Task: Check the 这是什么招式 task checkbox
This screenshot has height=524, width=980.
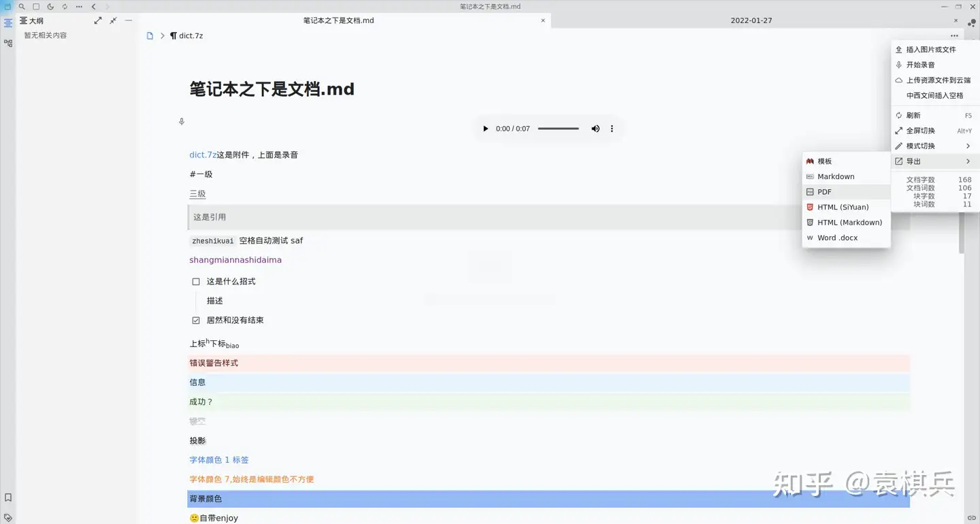Action: [196, 282]
